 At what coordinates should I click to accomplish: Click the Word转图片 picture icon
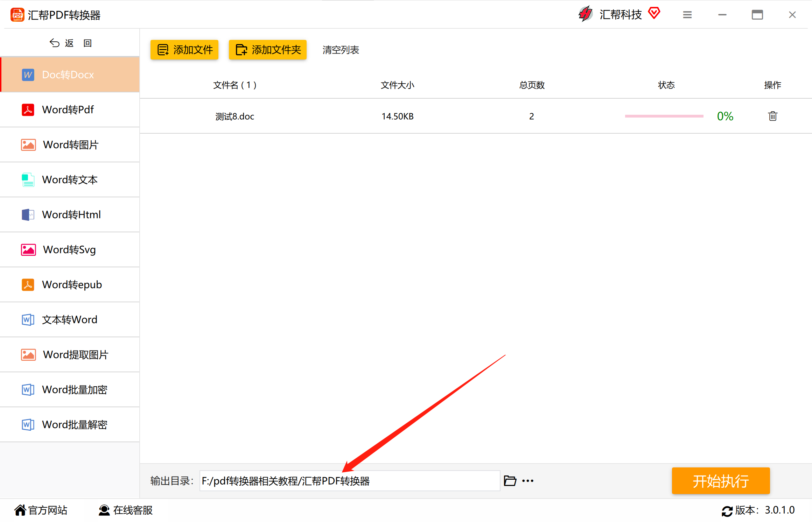tap(28, 144)
